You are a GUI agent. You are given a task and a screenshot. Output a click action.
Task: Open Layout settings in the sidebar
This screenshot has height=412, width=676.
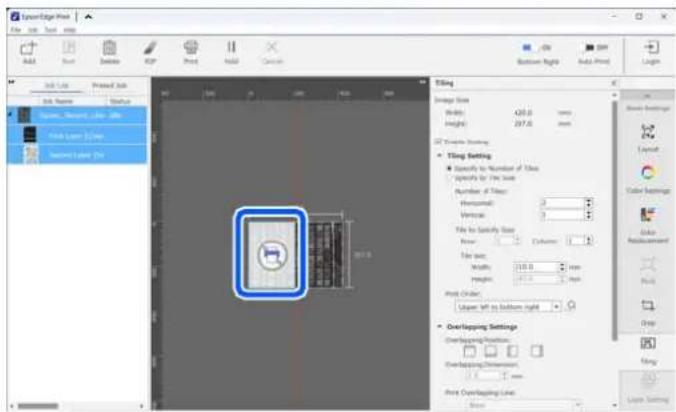coord(648,132)
